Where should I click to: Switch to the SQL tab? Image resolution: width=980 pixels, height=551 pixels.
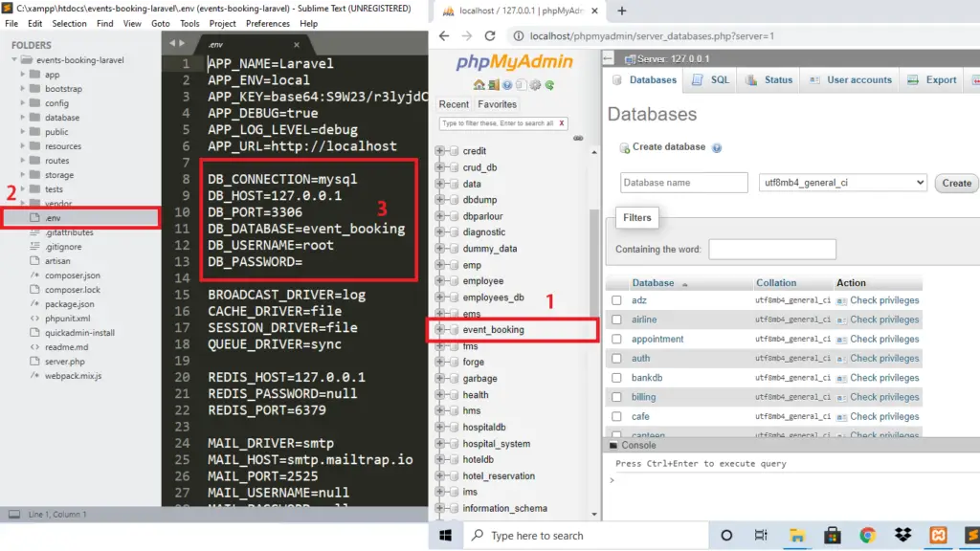[711, 80]
